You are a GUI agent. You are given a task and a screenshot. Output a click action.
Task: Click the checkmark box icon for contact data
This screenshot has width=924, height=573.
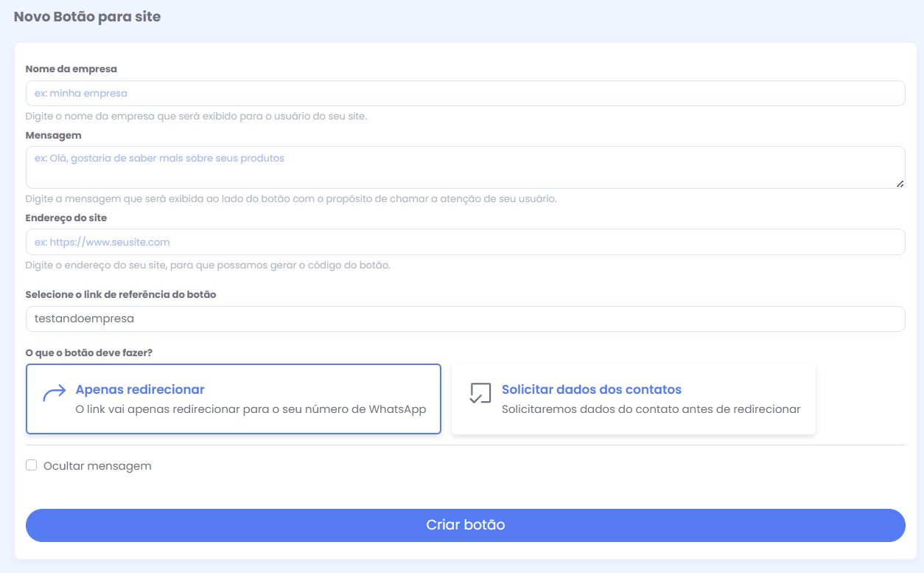480,394
